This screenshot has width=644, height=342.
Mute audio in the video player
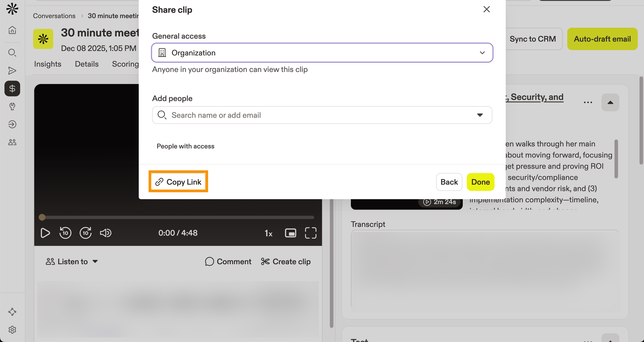pos(105,232)
